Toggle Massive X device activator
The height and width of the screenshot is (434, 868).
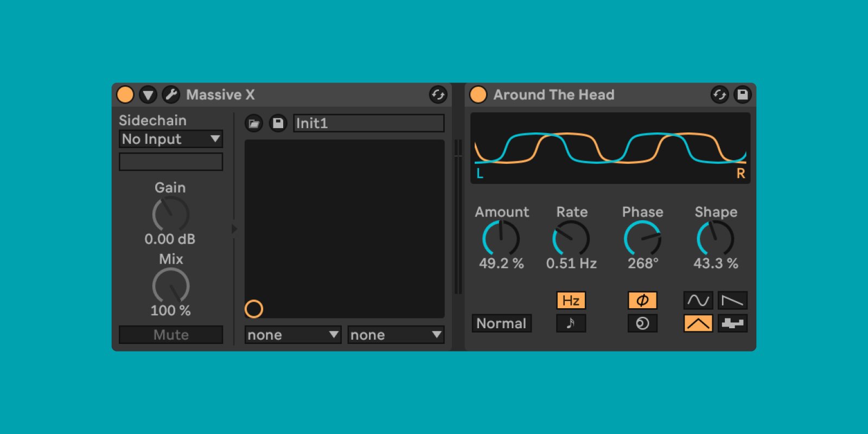tap(125, 94)
